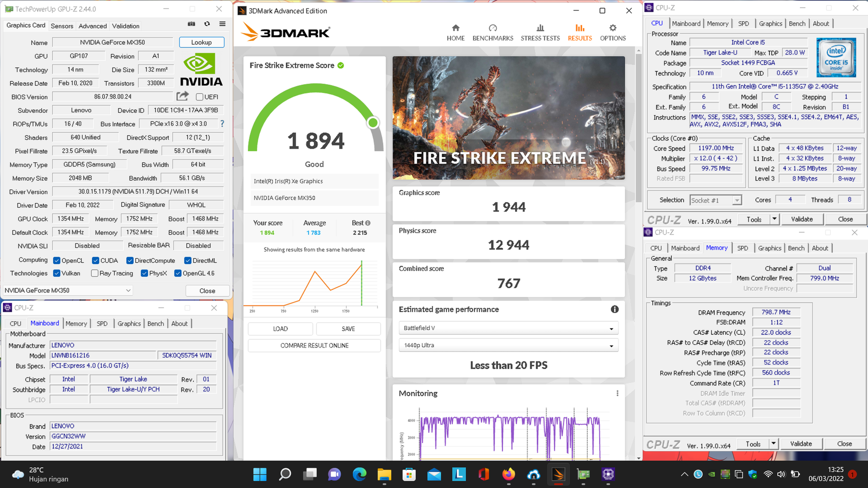Toggle the UEFI checkbox
868x488 pixels.
coord(199,97)
